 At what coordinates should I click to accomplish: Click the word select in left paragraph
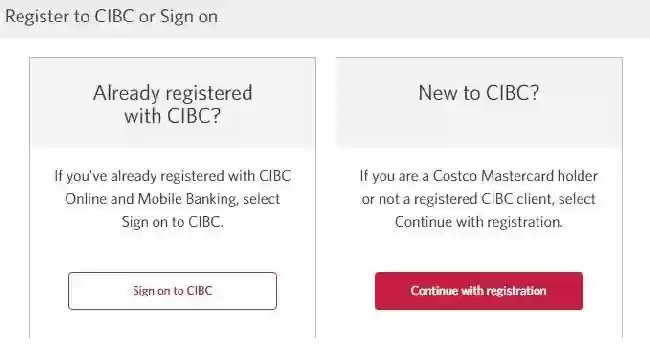(x=262, y=199)
